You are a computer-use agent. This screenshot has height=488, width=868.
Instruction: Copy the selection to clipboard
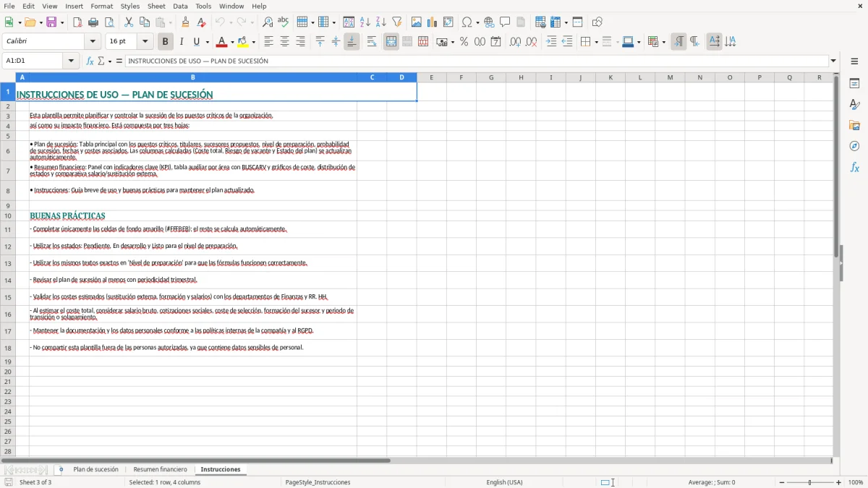145,22
